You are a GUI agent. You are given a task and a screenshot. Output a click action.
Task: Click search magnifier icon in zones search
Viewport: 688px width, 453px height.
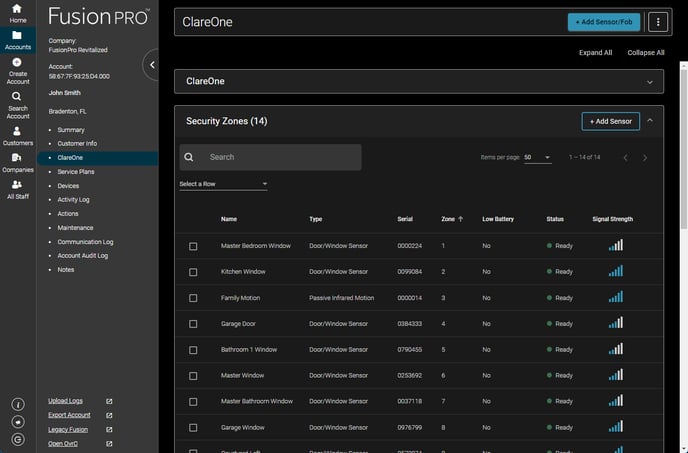[189, 157]
